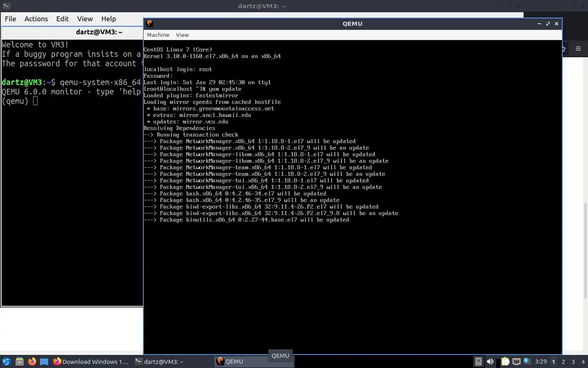Screen dimensions: 588x368
Task: Click the 'Welcome to VM3!' line in the terminal
Action: click(x=35, y=45)
